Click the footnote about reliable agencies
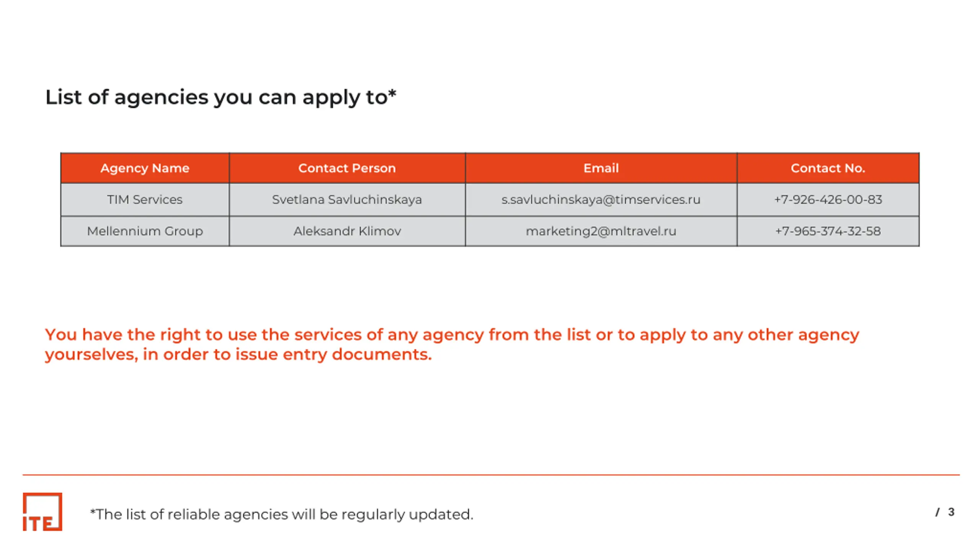This screenshot has width=980, height=551. [282, 514]
